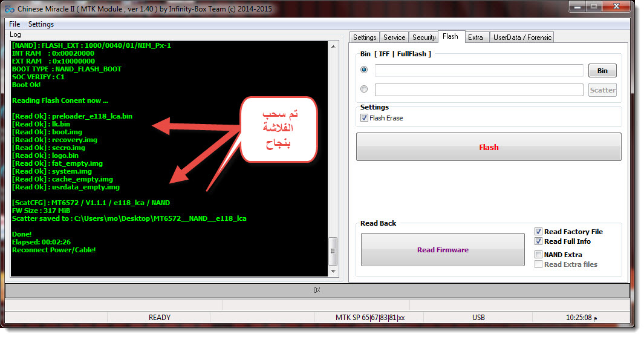Click log line "Read Ok: system.img"

[52, 171]
